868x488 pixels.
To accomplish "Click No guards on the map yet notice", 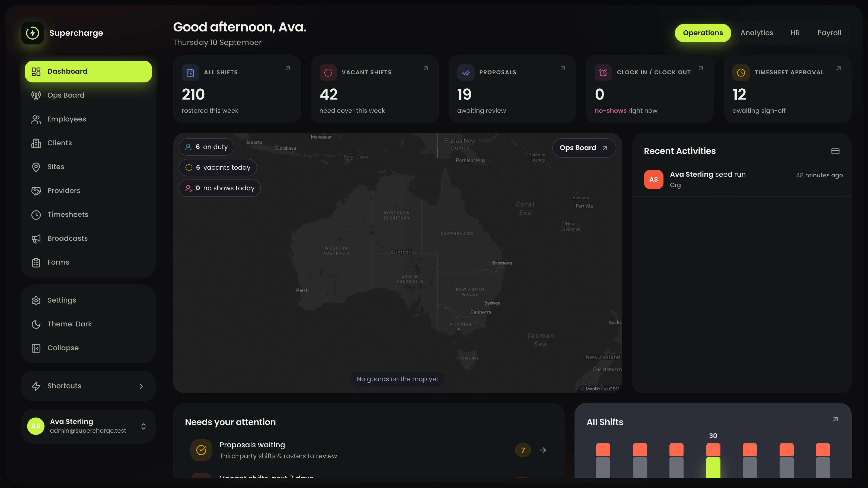I will click(397, 379).
